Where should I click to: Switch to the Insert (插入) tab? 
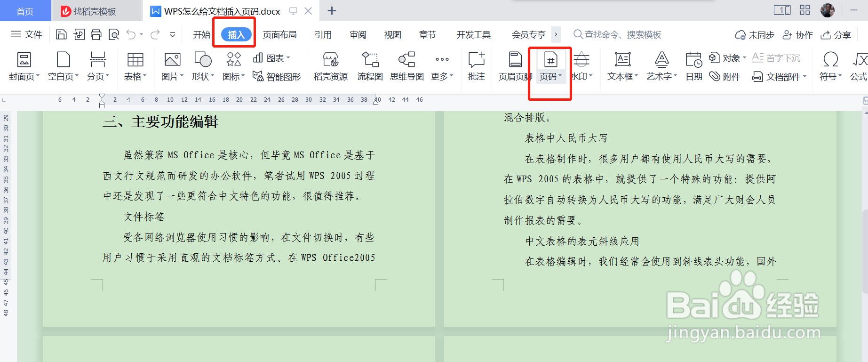pos(236,34)
